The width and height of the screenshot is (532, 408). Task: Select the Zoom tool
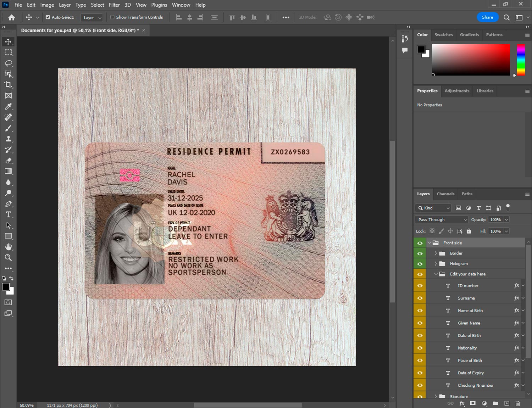[x=9, y=258]
